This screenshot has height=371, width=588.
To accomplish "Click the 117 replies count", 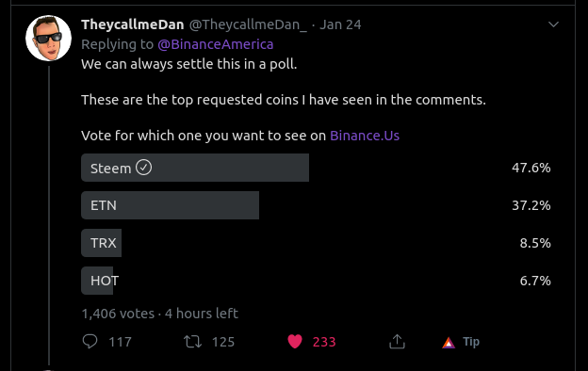I will coord(120,342).
